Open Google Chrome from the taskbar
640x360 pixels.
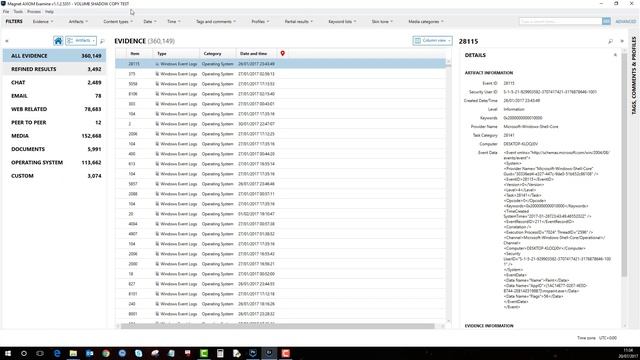(x=106, y=353)
